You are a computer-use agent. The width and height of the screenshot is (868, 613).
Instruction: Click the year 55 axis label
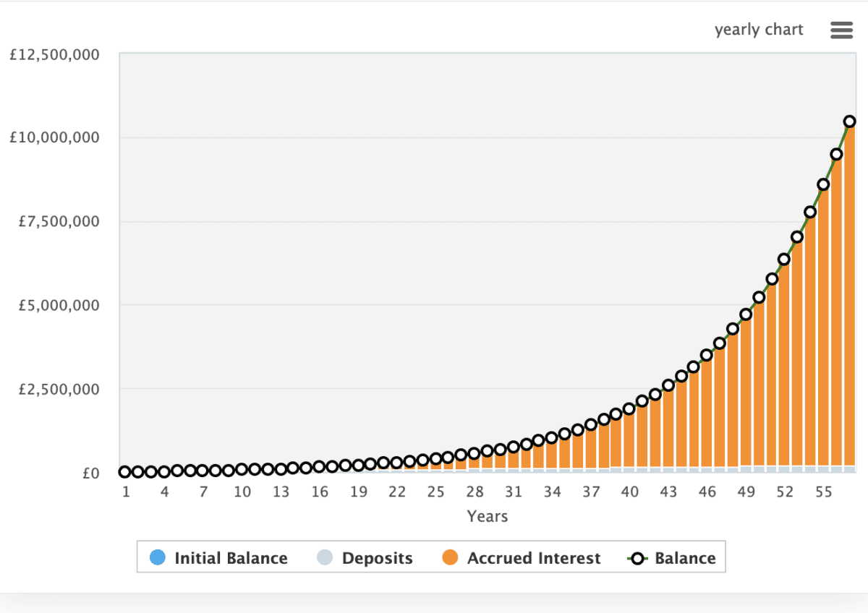tap(824, 492)
